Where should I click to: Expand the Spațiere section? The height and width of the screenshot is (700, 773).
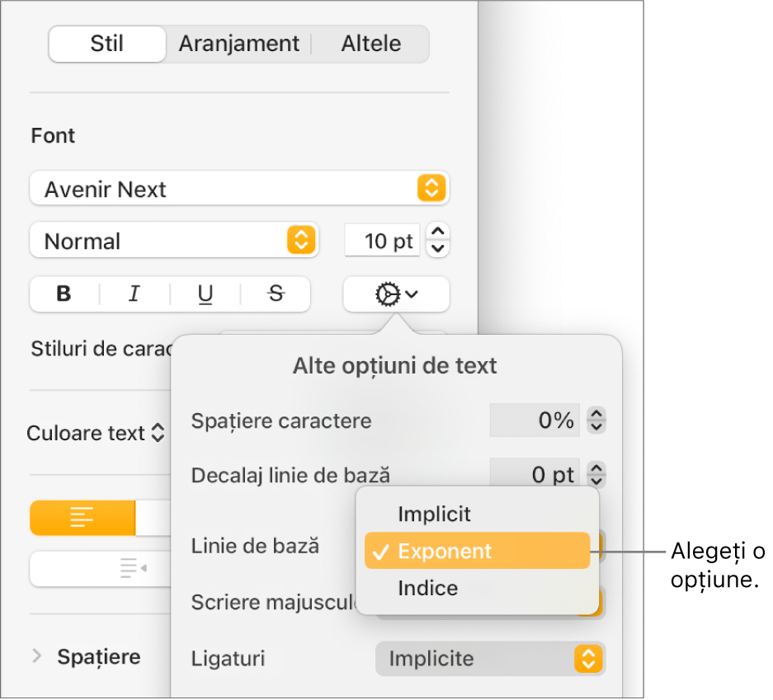tap(36, 656)
